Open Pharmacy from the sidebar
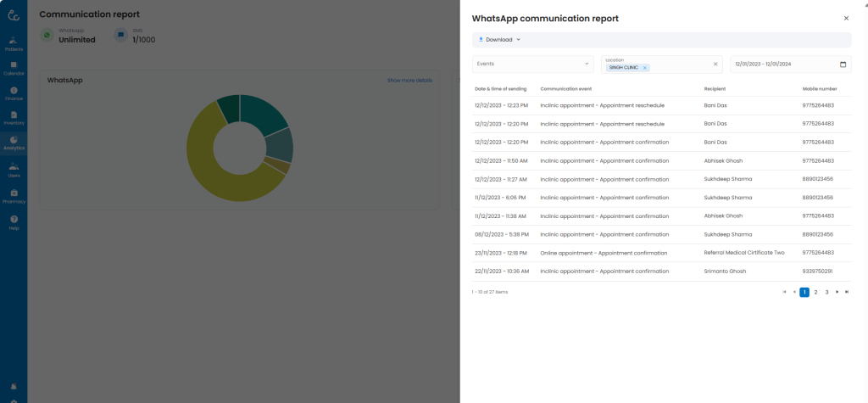Image resolution: width=868 pixels, height=403 pixels. 14,196
